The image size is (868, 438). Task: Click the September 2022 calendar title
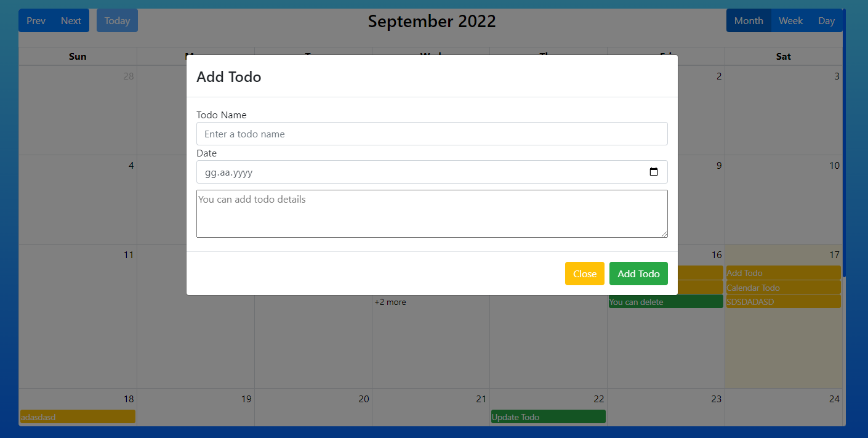(x=432, y=21)
